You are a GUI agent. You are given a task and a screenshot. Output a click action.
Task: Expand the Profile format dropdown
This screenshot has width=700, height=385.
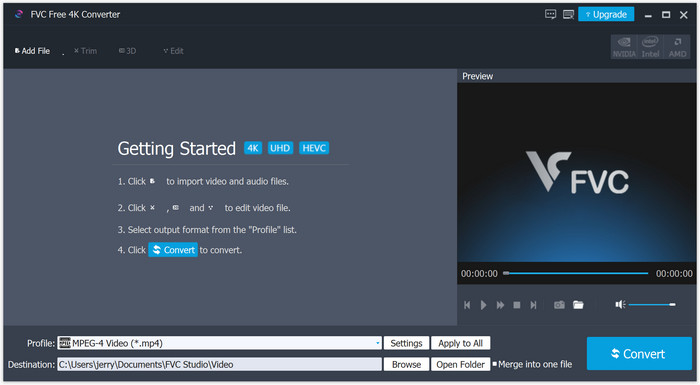click(x=378, y=343)
